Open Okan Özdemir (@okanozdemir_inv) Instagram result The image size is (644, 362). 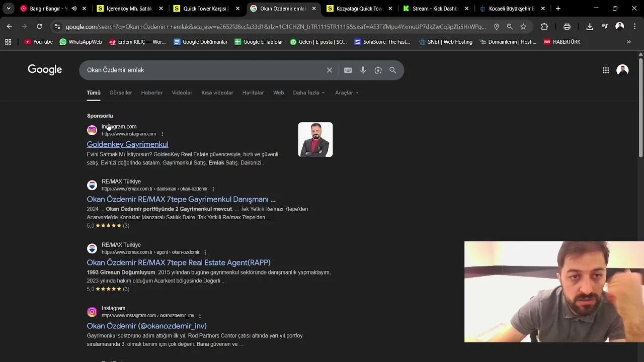[146, 326]
